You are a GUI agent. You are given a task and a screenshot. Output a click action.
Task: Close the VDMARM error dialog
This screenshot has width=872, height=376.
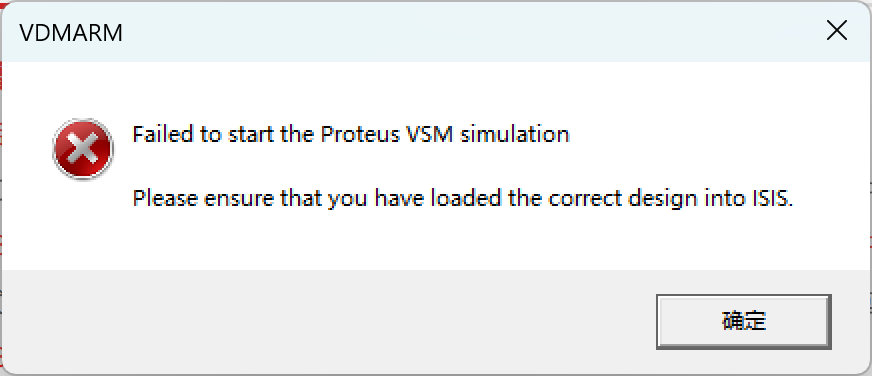coord(836,31)
